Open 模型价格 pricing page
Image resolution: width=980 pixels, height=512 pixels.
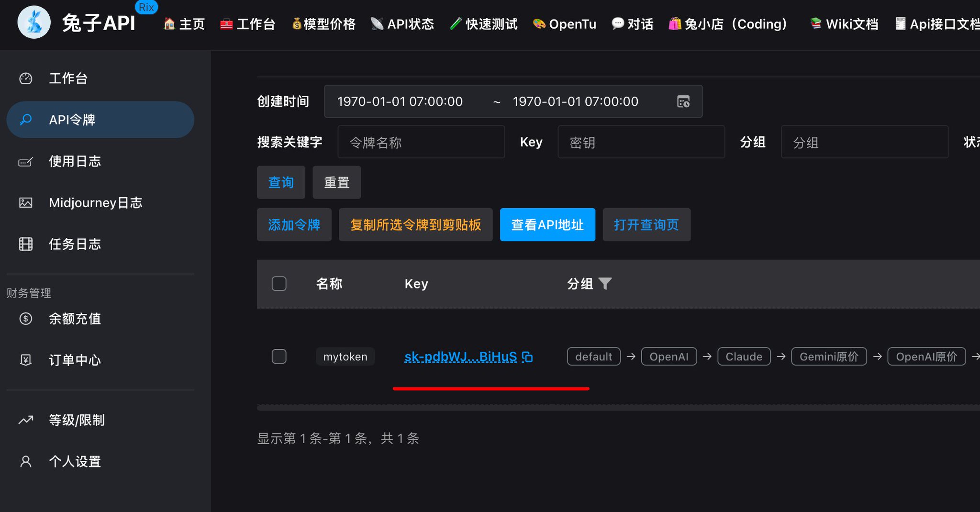[x=323, y=24]
